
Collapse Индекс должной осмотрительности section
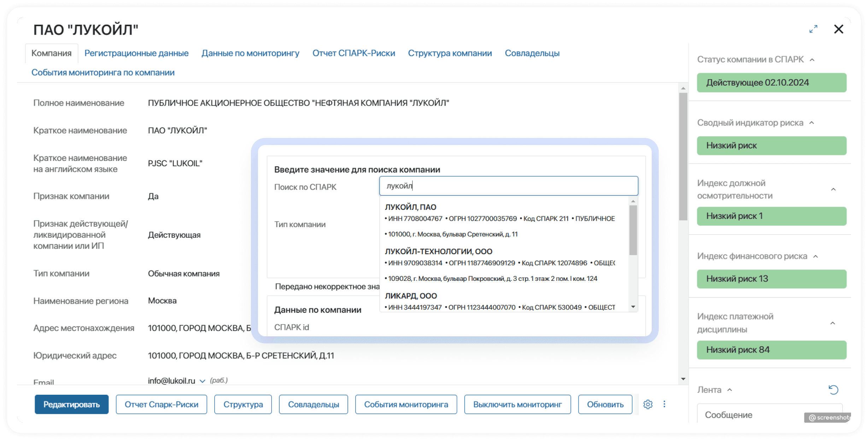pyautogui.click(x=833, y=190)
